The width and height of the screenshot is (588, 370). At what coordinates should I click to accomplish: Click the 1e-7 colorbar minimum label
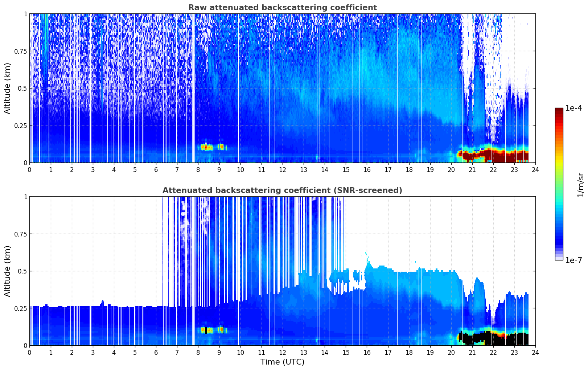pos(573,260)
